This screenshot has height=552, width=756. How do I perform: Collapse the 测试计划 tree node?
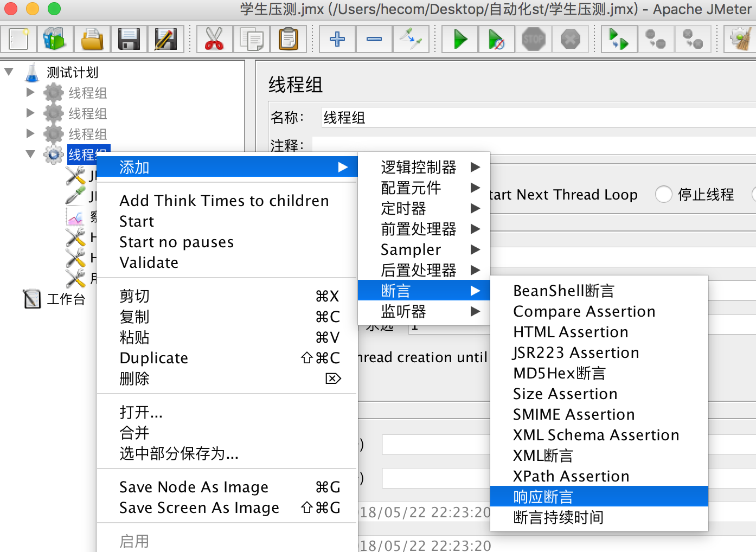[x=9, y=72]
